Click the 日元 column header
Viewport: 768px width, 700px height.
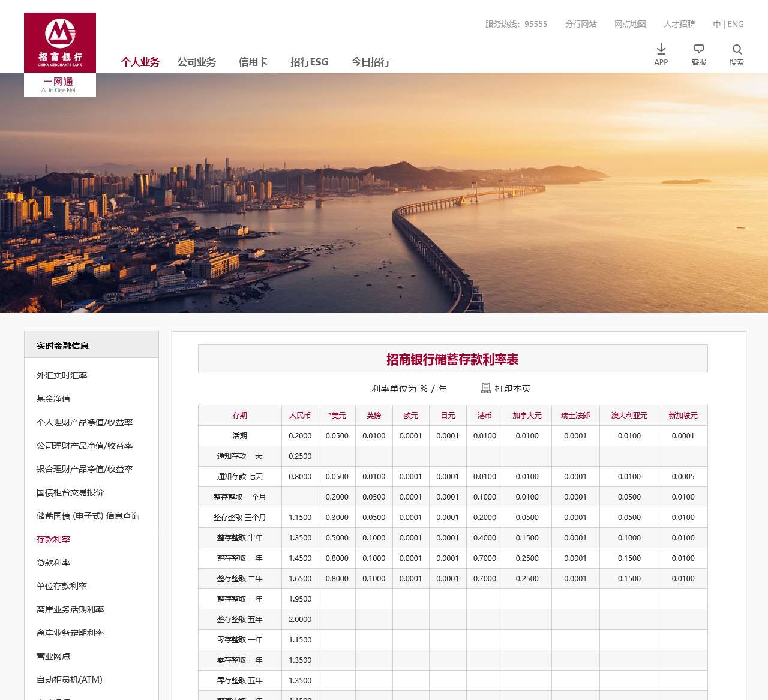tap(448, 416)
